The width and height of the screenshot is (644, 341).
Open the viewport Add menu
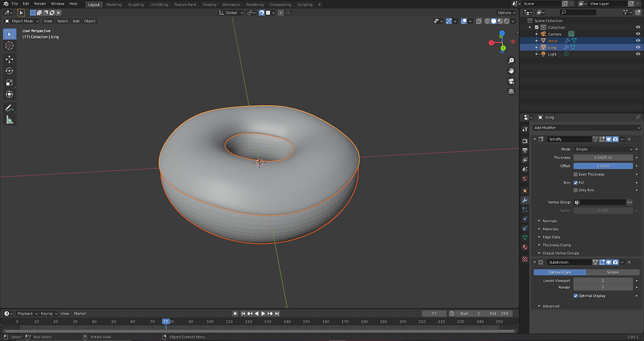pos(76,21)
